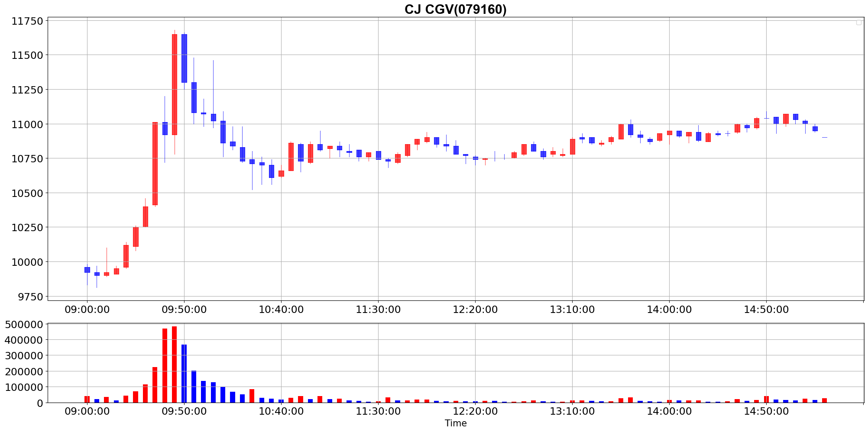Click 14:00:00 label under the volume chart

point(669,411)
